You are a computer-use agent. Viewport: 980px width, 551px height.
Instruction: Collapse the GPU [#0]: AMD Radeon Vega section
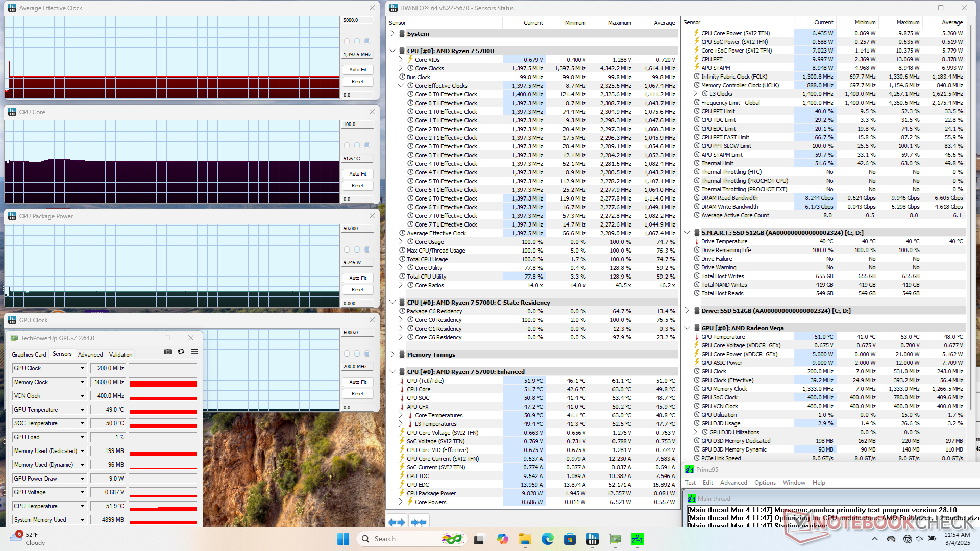(687, 328)
